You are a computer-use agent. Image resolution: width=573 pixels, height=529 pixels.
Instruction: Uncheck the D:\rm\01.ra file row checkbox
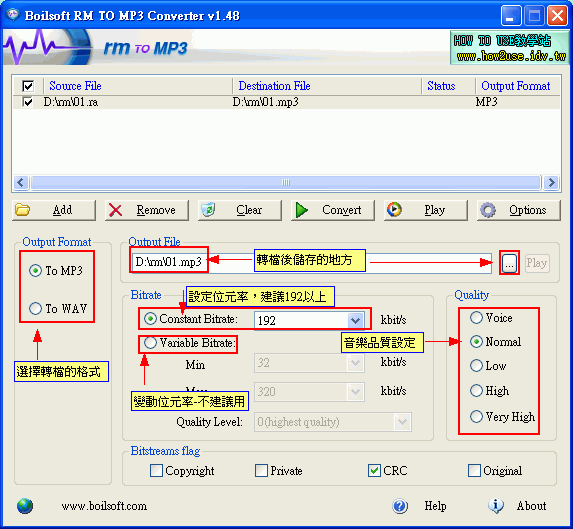click(x=28, y=102)
